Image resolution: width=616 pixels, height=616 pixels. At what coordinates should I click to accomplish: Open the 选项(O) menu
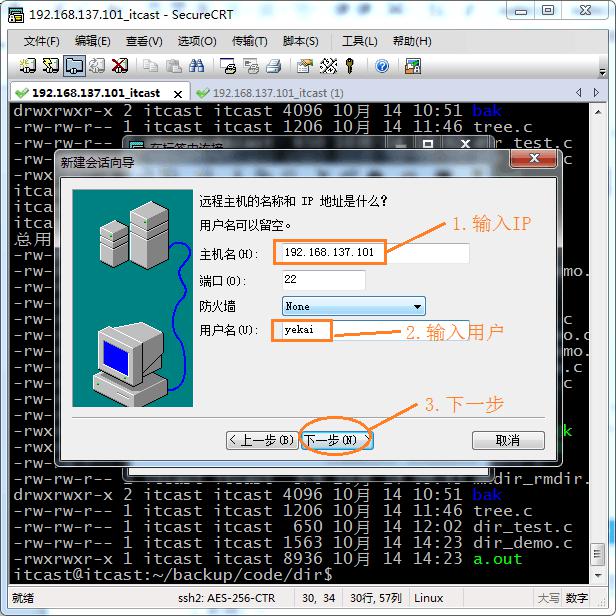(197, 41)
